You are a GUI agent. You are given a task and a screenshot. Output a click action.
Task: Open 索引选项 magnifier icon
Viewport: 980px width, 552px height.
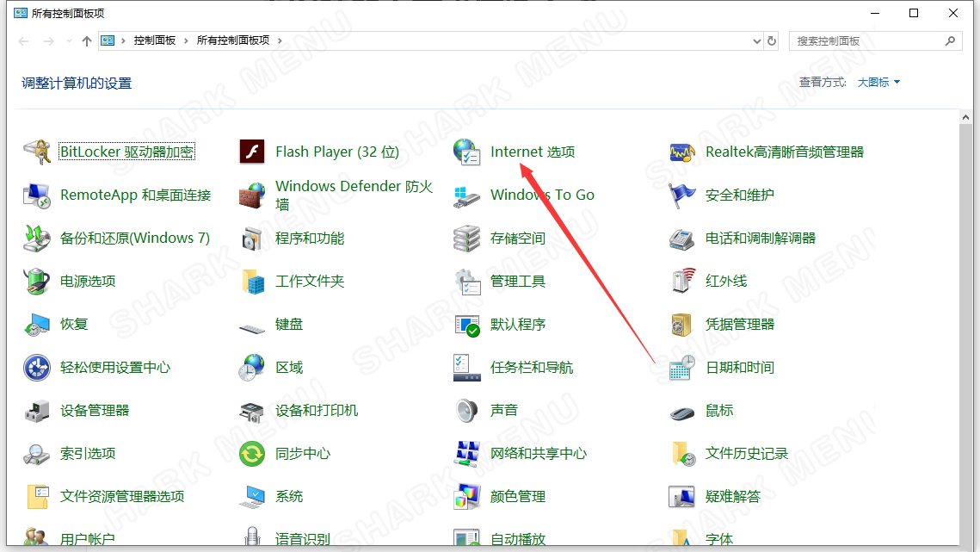(x=37, y=455)
